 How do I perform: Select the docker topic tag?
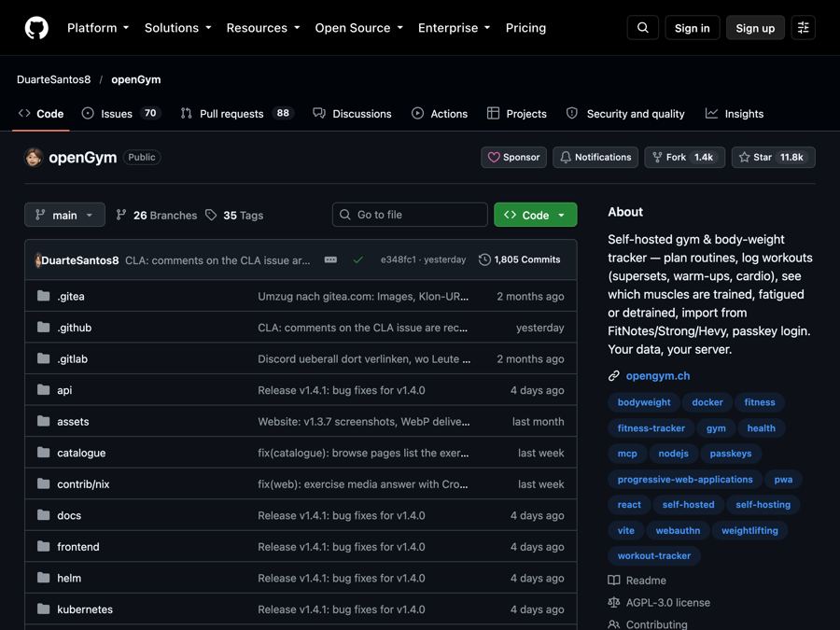(x=707, y=402)
